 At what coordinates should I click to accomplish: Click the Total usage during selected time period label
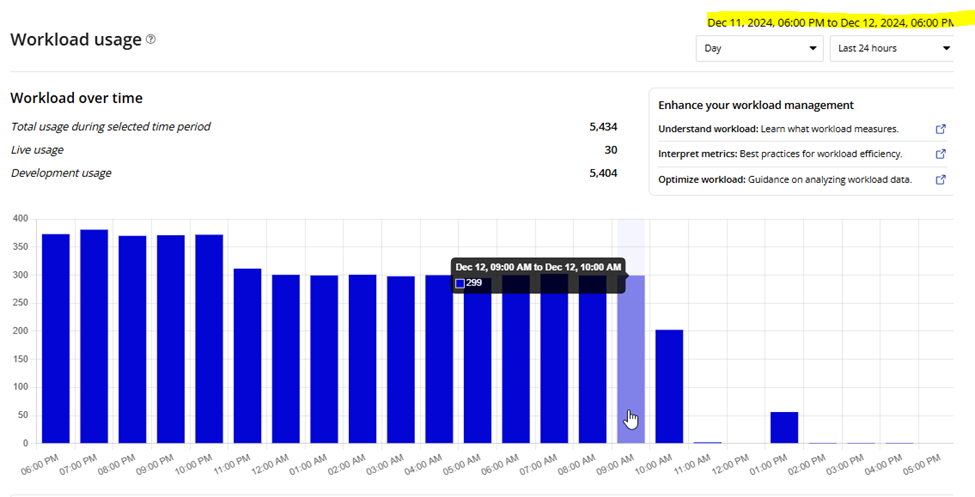pyautogui.click(x=111, y=126)
